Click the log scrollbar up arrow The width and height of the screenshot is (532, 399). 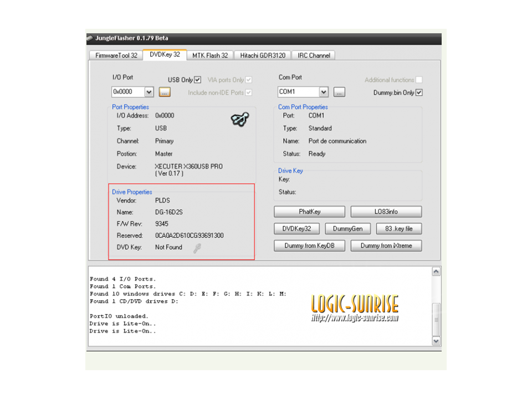[x=436, y=272]
